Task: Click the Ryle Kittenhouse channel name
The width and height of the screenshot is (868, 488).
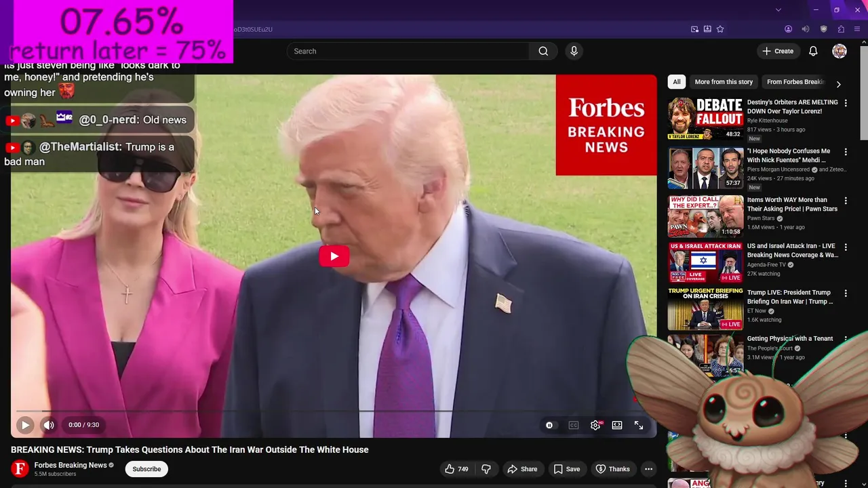Action: pos(767,121)
